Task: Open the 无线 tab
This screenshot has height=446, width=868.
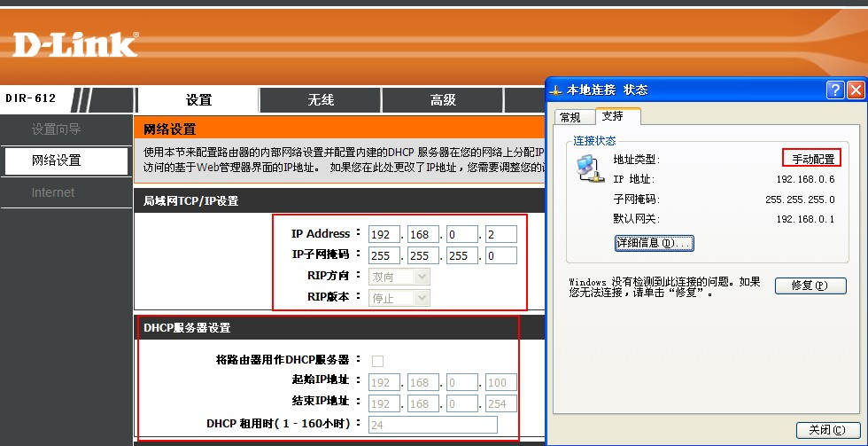Action: pyautogui.click(x=321, y=100)
